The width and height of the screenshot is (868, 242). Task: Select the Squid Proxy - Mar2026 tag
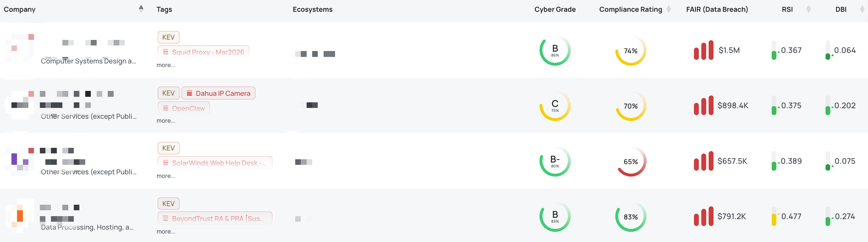[203, 52]
